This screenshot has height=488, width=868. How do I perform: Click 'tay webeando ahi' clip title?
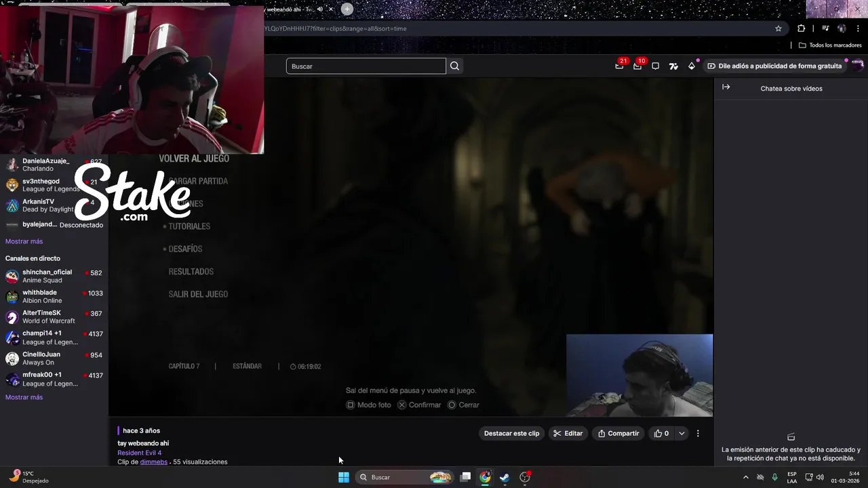click(x=143, y=443)
